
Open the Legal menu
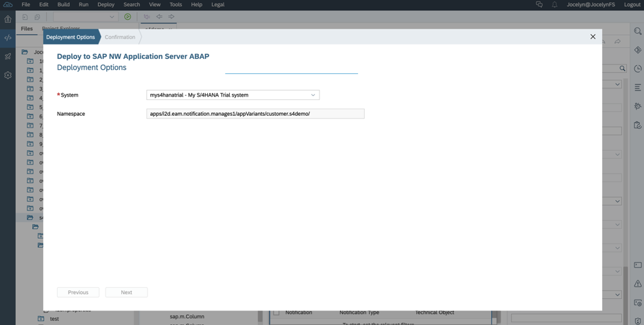click(x=217, y=5)
